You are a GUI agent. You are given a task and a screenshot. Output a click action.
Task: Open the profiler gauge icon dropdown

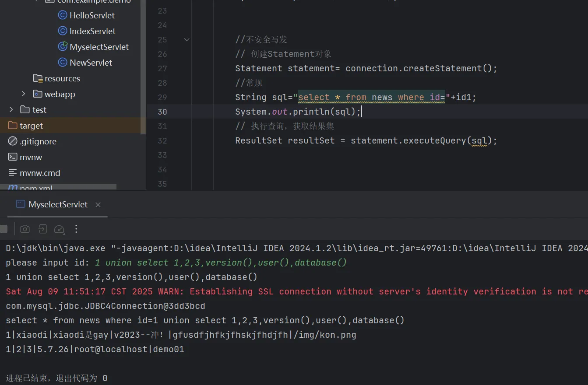(59, 229)
